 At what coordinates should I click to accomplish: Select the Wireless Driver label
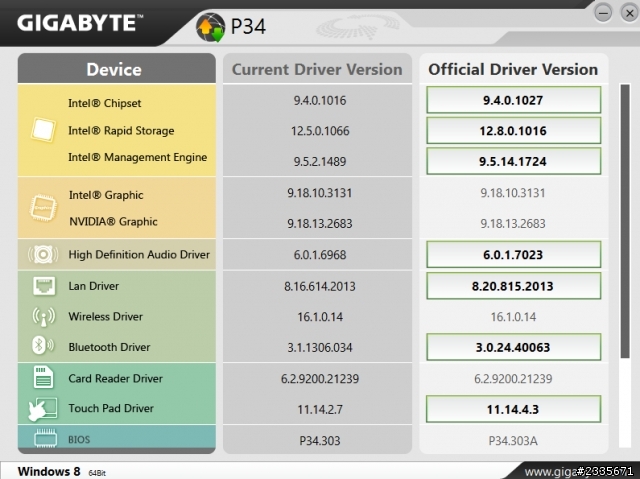(105, 317)
